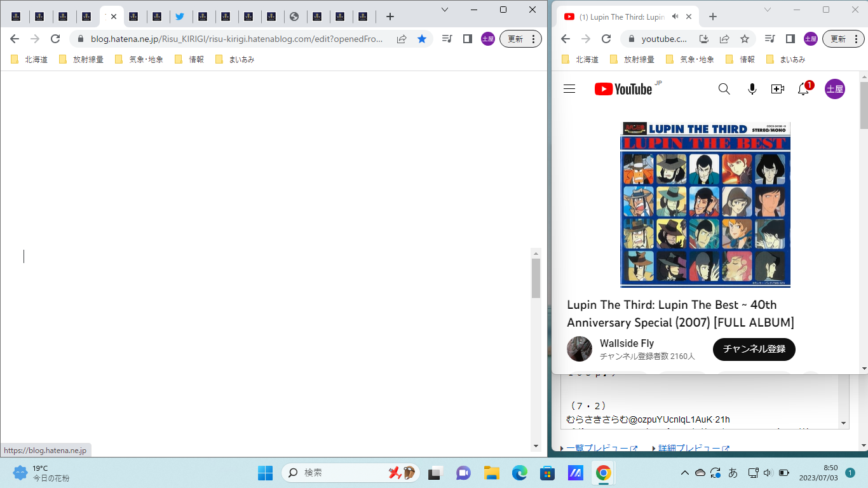Open media controls in YouTube window
The height and width of the screenshot is (488, 868).
pyautogui.click(x=770, y=39)
